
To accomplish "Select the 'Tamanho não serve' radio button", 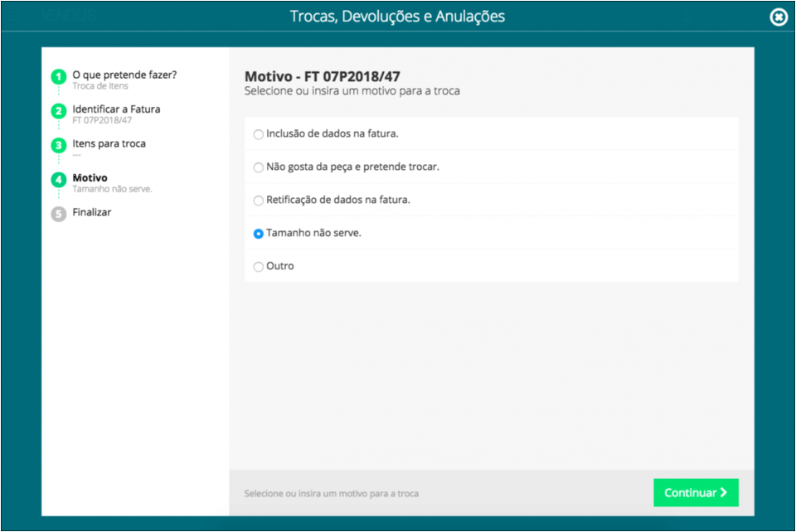I will pos(259,234).
